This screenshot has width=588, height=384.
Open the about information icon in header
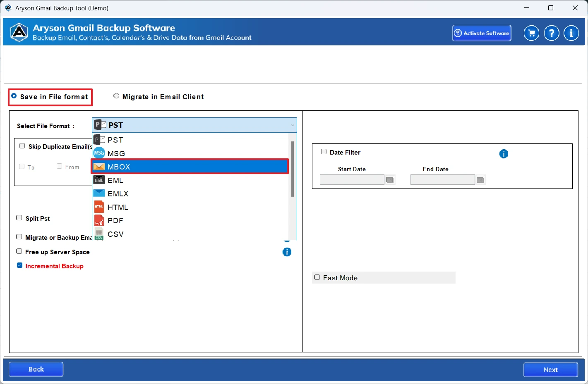point(571,33)
